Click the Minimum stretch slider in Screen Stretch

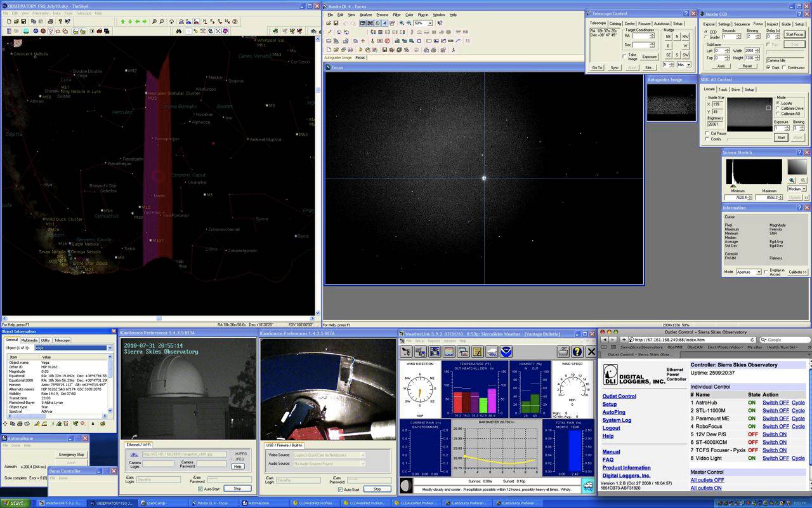[733, 185]
